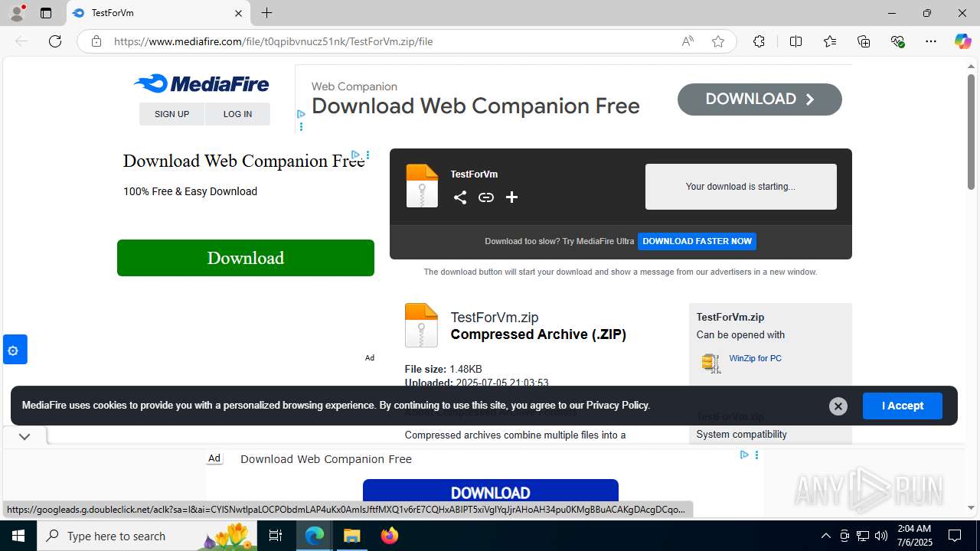Open Copilot sidebar
Screen dimensions: 980x551
point(962,41)
